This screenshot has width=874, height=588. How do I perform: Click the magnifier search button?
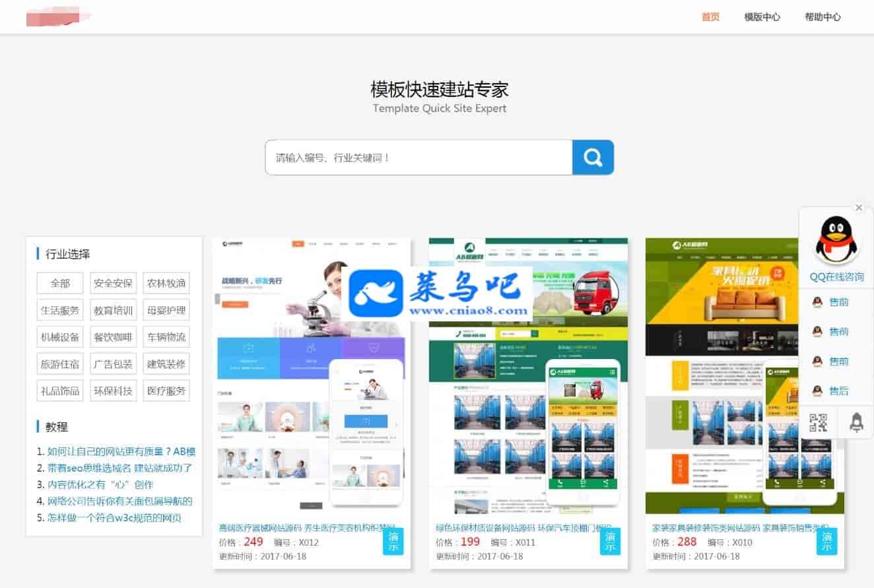pos(593,157)
